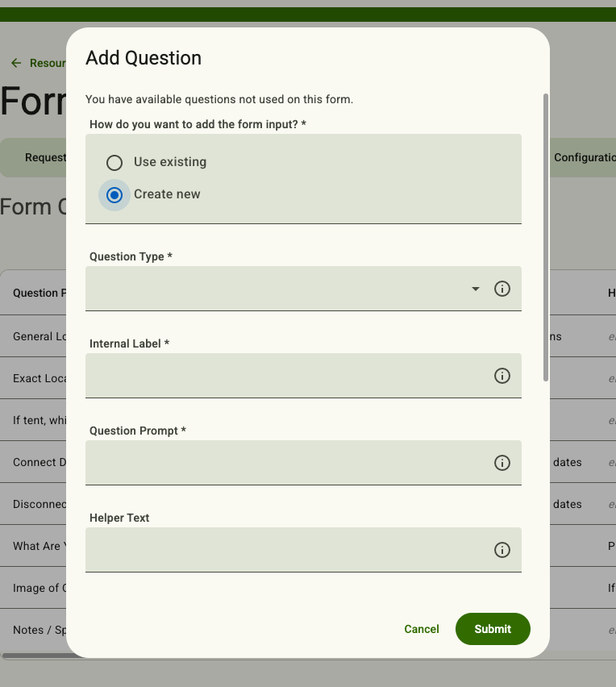Viewport: 616px width, 687px height.
Task: Click the Helper Text info icon
Action: pos(502,550)
